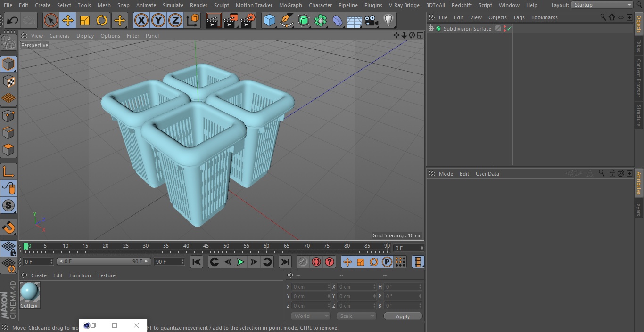Click frame 45 on the timeline ruler
This screenshot has width=644, height=332.
tap(206, 246)
